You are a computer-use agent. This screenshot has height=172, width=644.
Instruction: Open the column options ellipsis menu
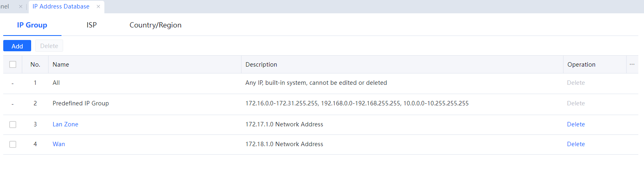632,65
